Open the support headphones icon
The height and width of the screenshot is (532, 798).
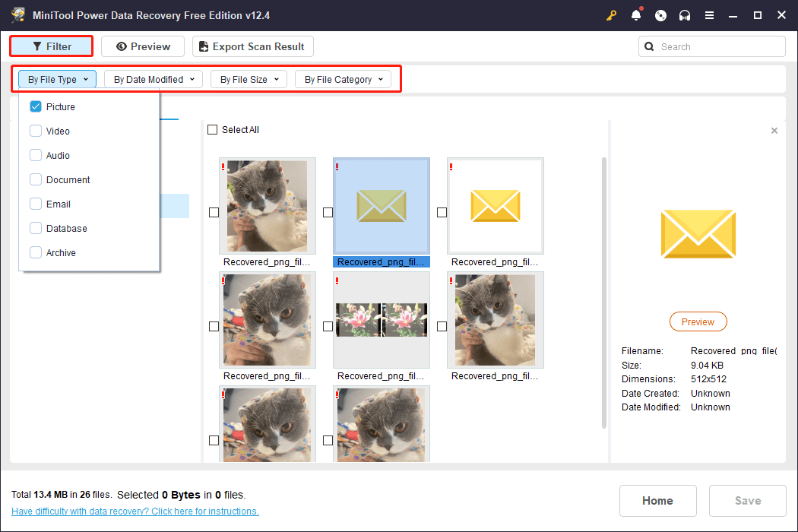(x=685, y=15)
